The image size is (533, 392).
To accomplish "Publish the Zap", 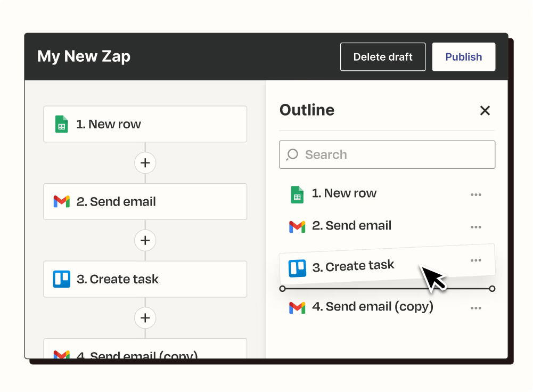I will coord(464,57).
